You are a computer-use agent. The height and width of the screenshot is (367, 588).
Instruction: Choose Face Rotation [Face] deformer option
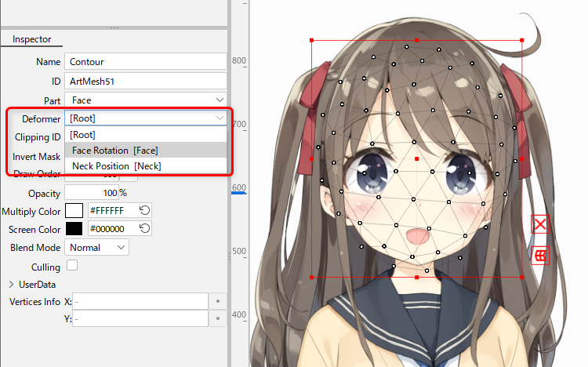[x=146, y=150]
